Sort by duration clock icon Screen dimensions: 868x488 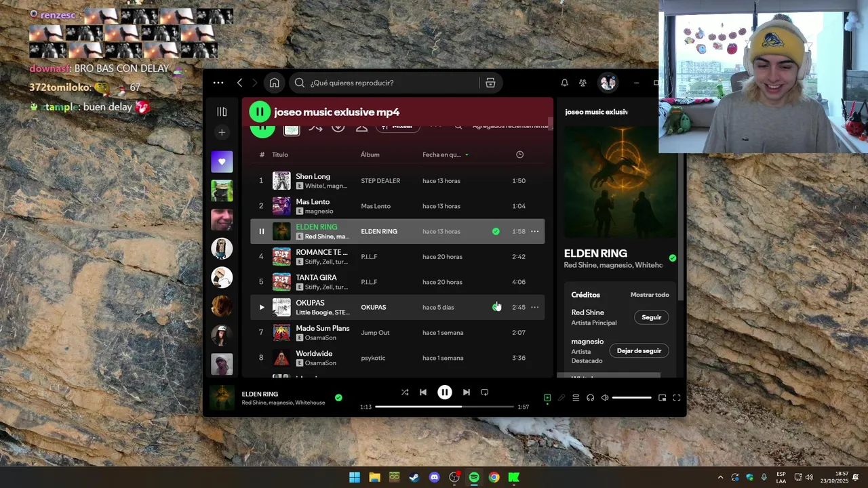[519, 155]
